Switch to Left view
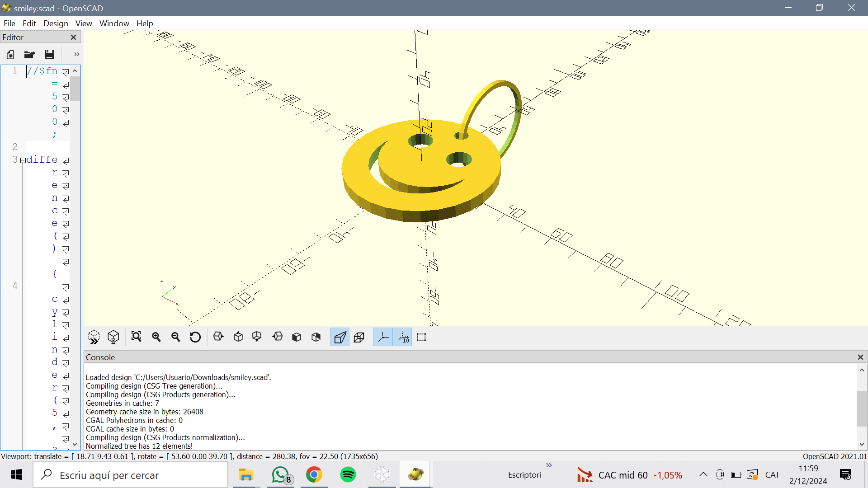Image resolution: width=868 pixels, height=488 pixels. coord(278,337)
